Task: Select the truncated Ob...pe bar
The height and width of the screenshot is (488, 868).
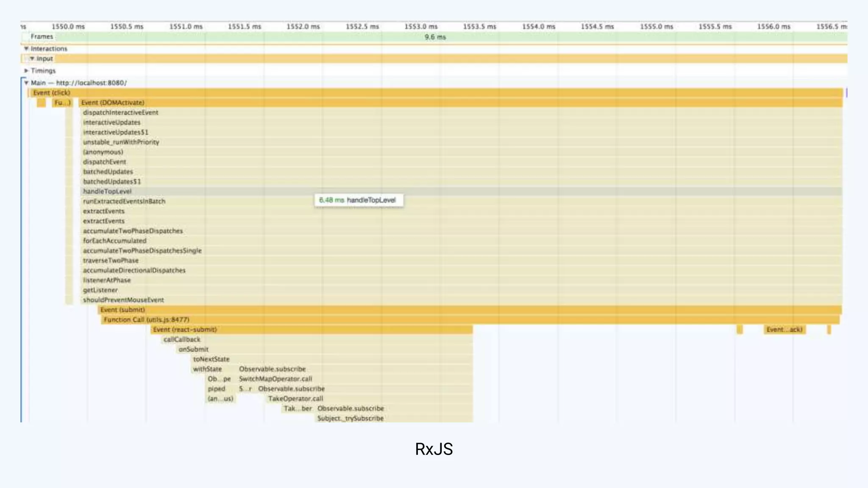Action: pyautogui.click(x=220, y=379)
